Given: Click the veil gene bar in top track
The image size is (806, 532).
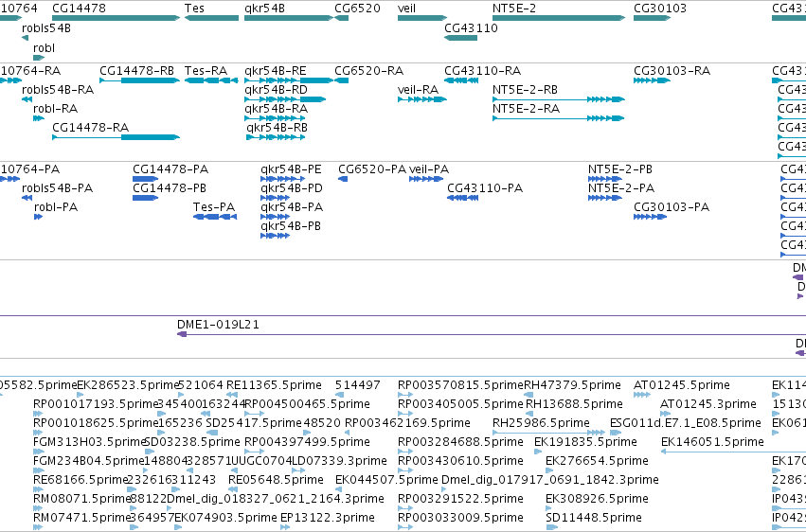Looking at the screenshot, I should pyautogui.click(x=422, y=18).
